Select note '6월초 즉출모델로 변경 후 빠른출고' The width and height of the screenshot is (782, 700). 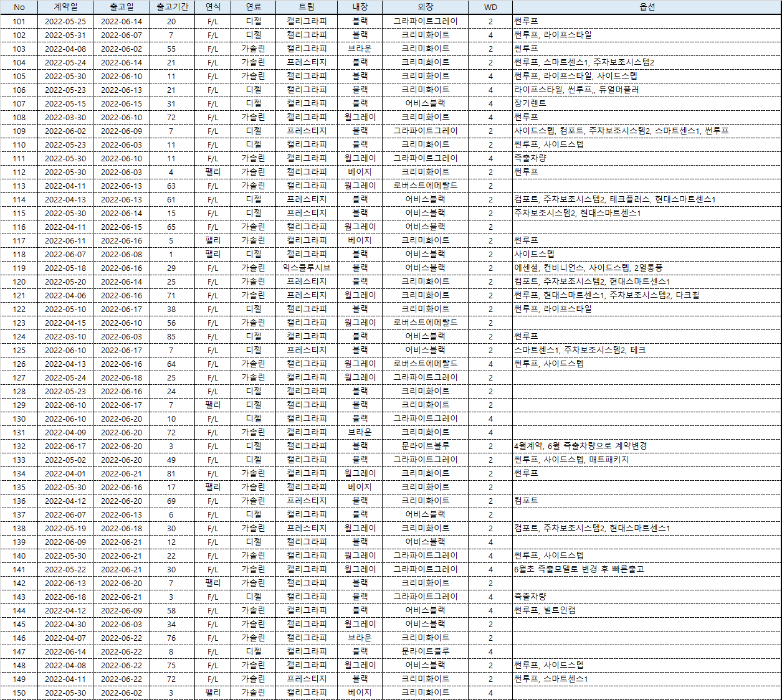click(647, 569)
